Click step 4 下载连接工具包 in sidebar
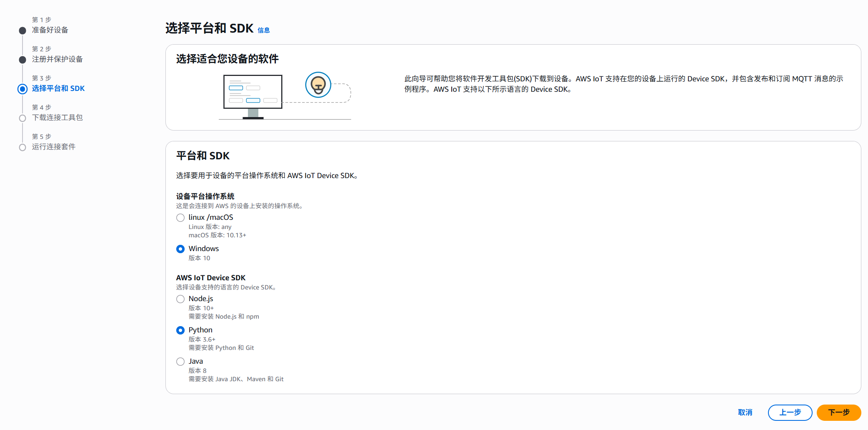Screen dimensions: 868x430 tap(57, 118)
